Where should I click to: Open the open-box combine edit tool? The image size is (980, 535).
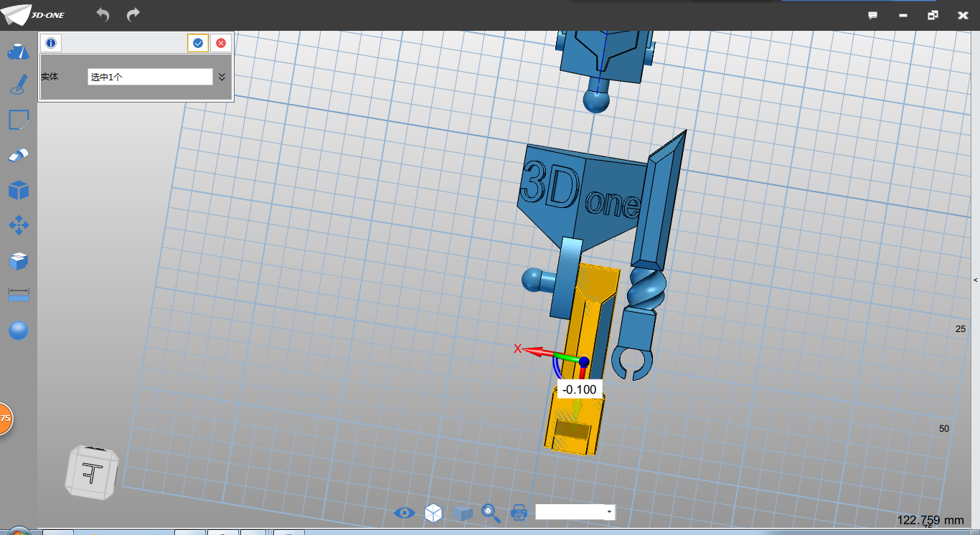18,261
